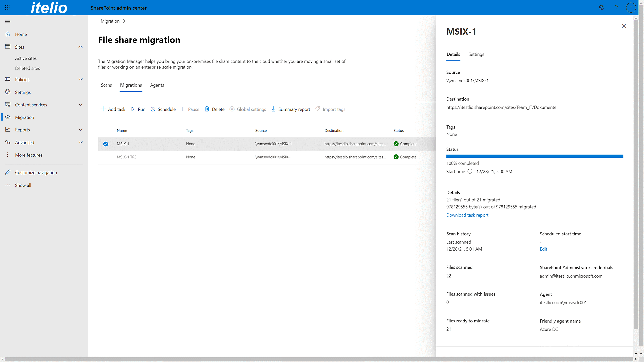
Task: Open the app launcher waffle icon
Action: click(7, 8)
